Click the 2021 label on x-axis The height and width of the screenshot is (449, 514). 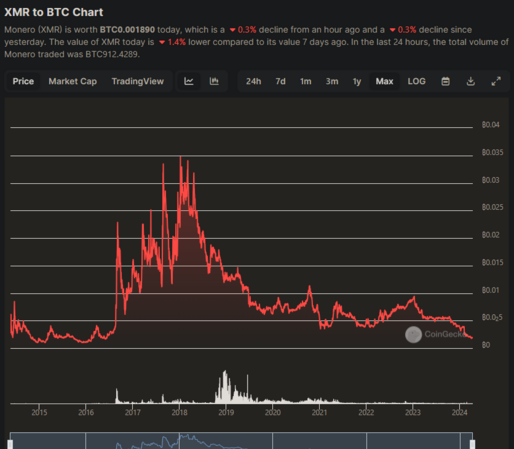point(319,412)
